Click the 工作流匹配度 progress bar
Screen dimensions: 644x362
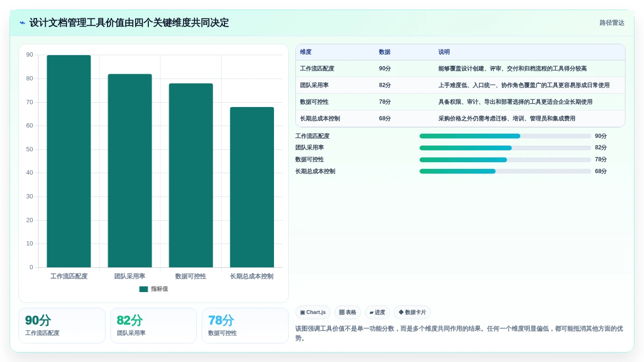point(505,136)
